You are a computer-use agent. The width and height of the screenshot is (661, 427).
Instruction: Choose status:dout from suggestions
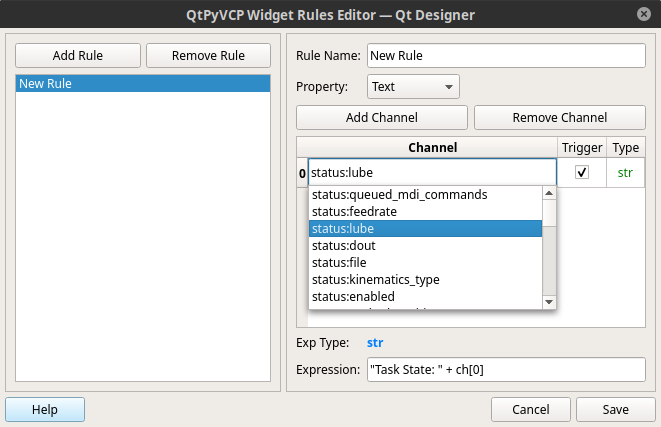[x=425, y=245]
